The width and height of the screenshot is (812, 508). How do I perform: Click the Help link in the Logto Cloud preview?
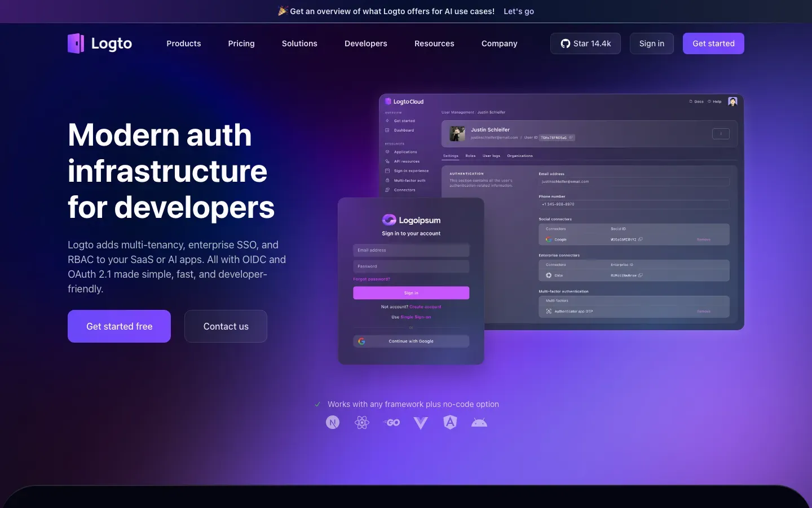tap(714, 102)
